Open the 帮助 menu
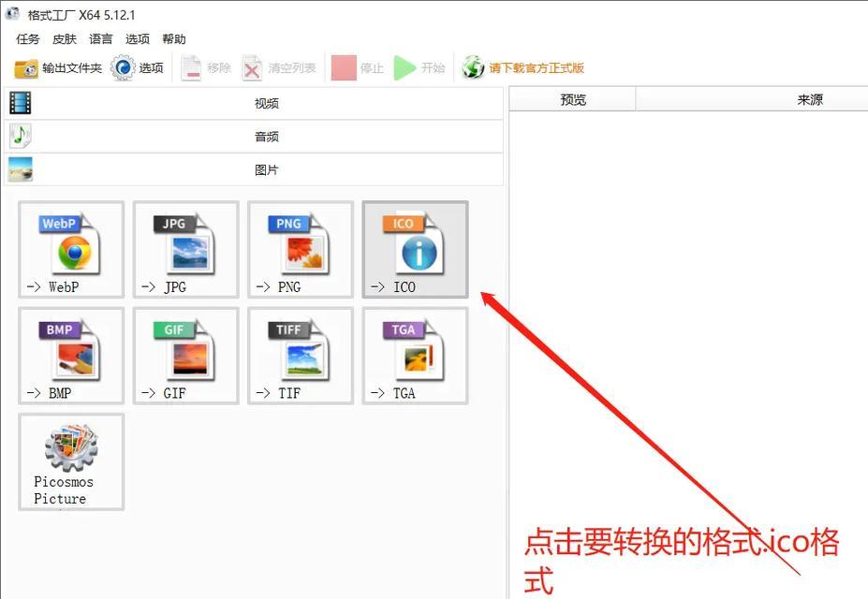Image resolution: width=868 pixels, height=599 pixels. click(174, 39)
